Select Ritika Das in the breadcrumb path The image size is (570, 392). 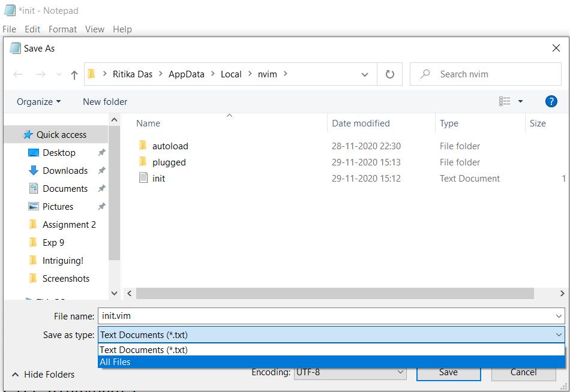click(133, 74)
